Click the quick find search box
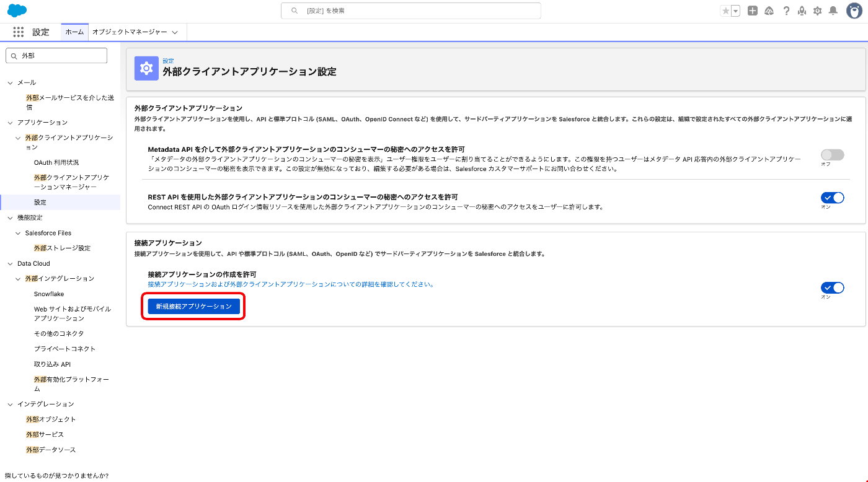Screen dimensions: 868x482 56,55
